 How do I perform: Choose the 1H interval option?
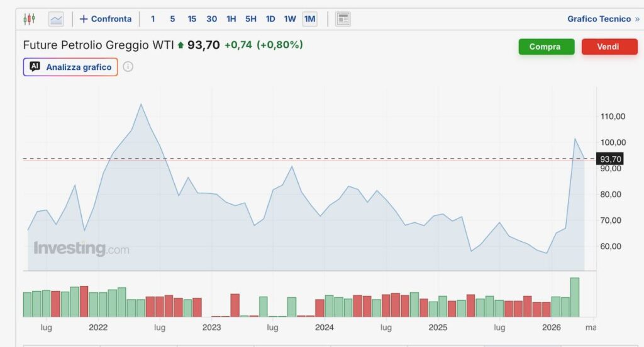coord(231,19)
